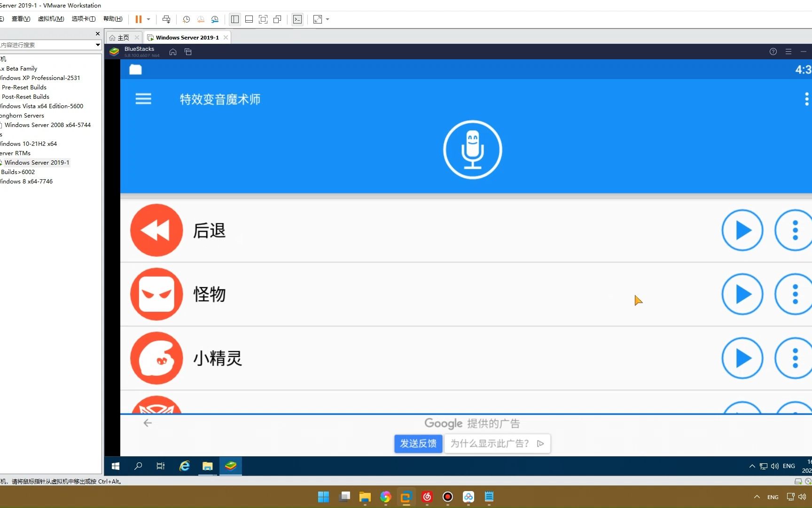
Task: Pause the virtual machine
Action: (x=138, y=19)
